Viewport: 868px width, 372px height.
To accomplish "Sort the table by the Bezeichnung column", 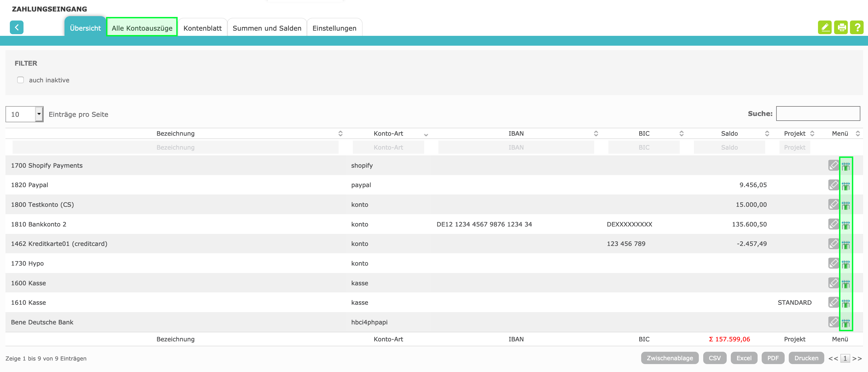I will (175, 133).
